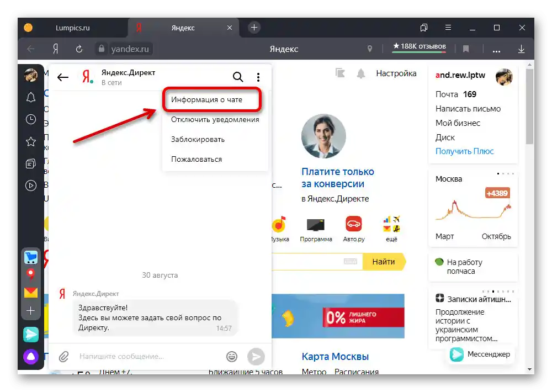552x392 pixels.
Task: Send the message with the round arrow button
Action: [256, 357]
